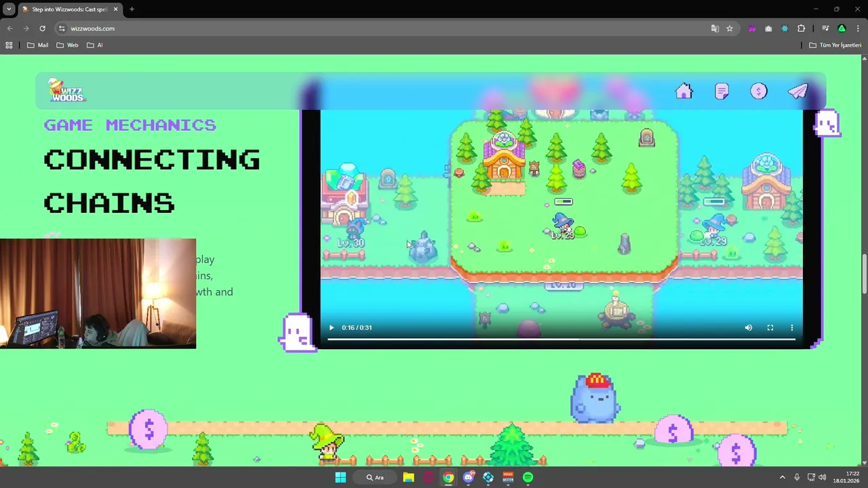Open a new browser tab
868x488 pixels.
[132, 9]
